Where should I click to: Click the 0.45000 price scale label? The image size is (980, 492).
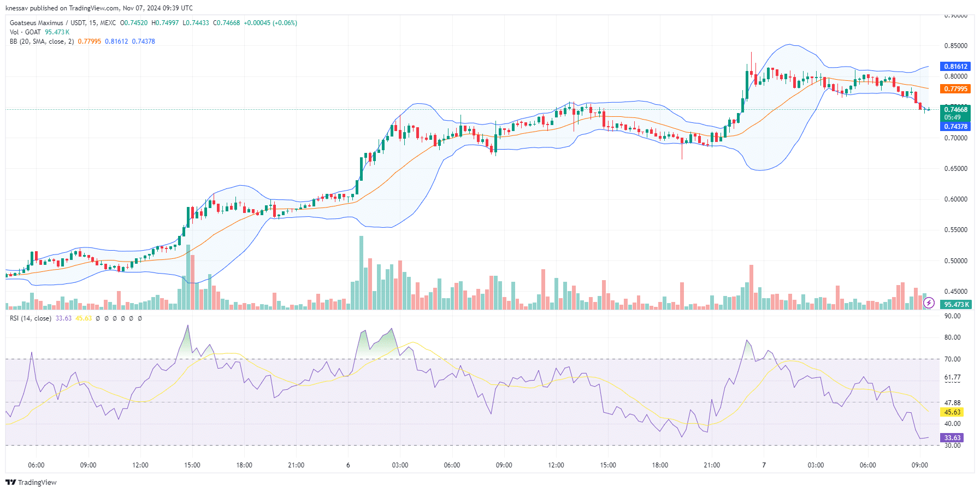click(x=955, y=292)
